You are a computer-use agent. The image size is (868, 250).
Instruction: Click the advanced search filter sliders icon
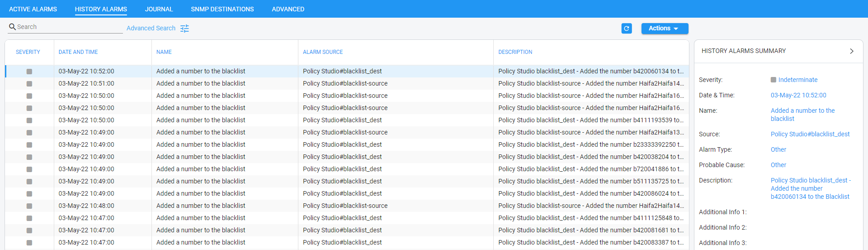(x=184, y=29)
